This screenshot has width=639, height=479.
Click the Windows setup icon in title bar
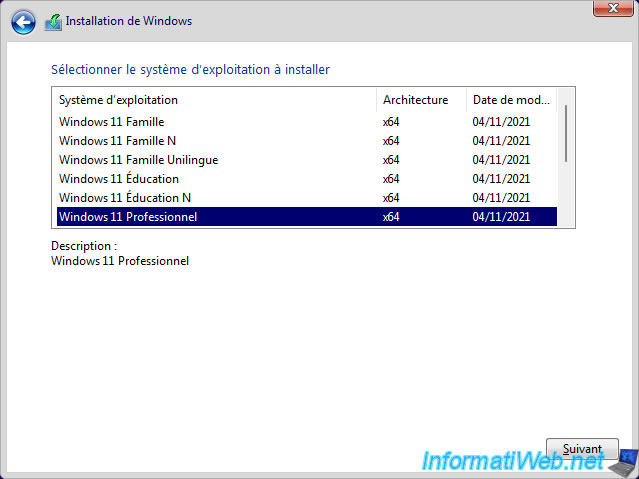click(x=53, y=22)
